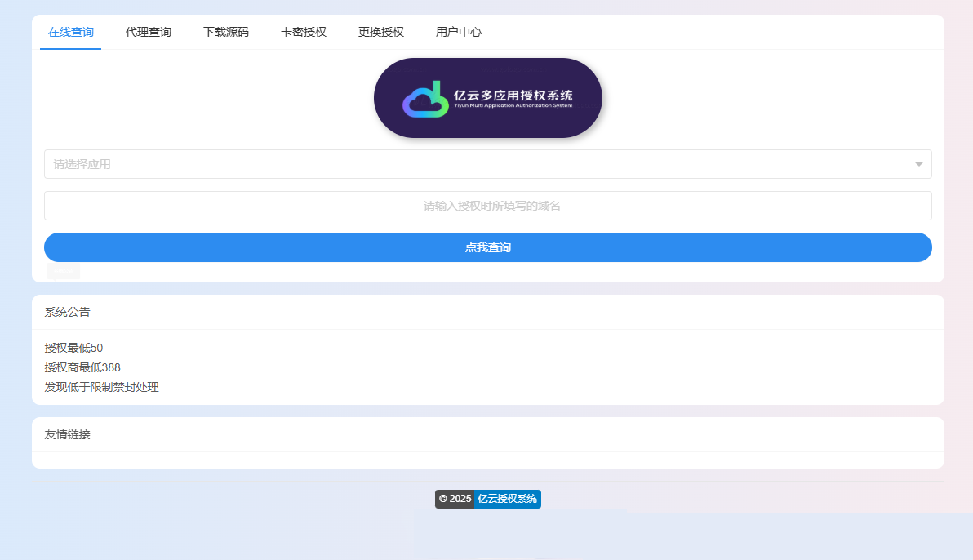Click the 友情链接 section header
Image resolution: width=973 pixels, height=560 pixels.
tap(66, 434)
